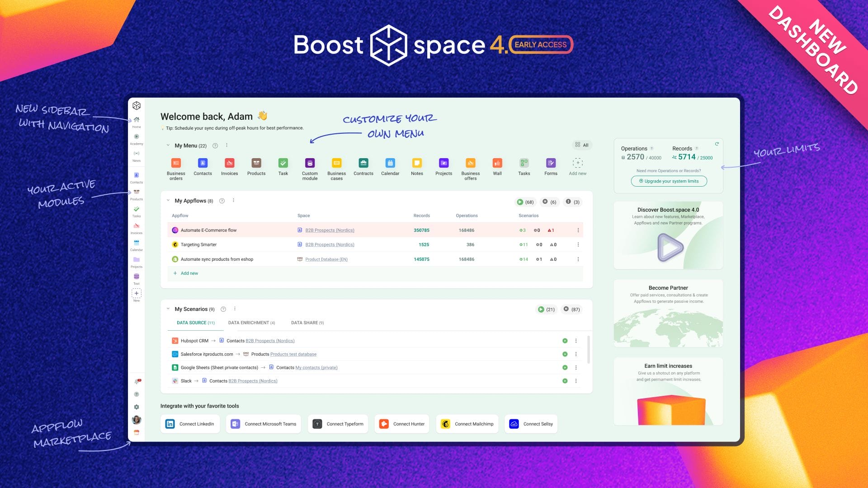Collapse the My Menu section
Screen dimensions: 868x488
(x=168, y=145)
